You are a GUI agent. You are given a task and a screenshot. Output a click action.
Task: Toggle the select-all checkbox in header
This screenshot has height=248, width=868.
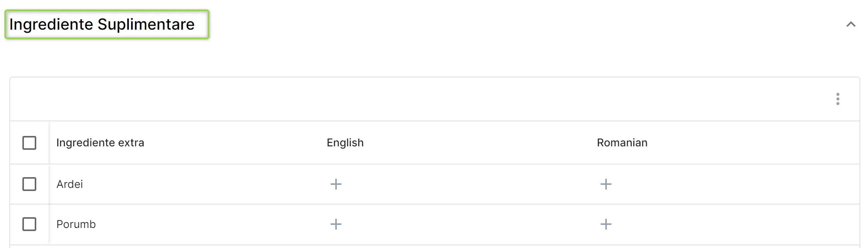[29, 143]
